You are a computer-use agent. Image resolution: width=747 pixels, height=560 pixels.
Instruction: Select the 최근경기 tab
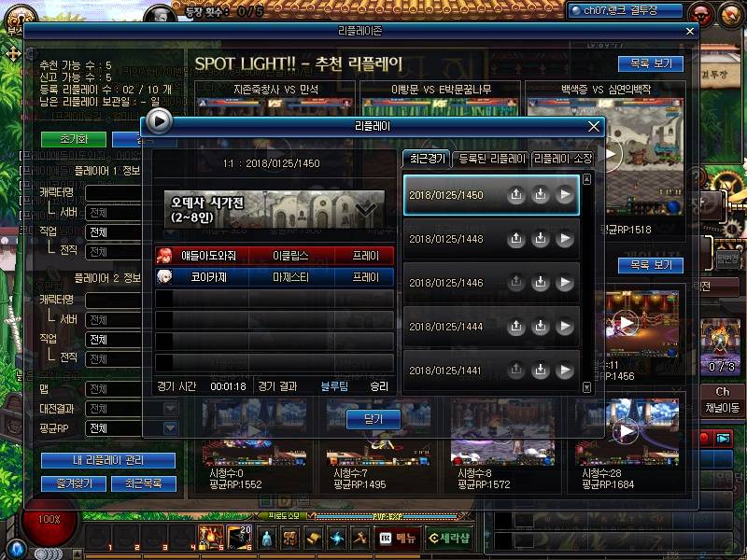(x=426, y=159)
